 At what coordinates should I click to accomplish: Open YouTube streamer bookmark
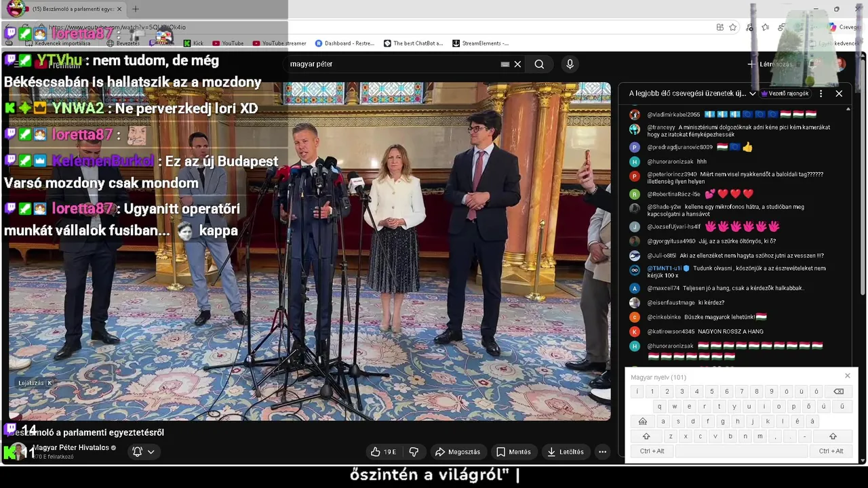click(x=279, y=43)
